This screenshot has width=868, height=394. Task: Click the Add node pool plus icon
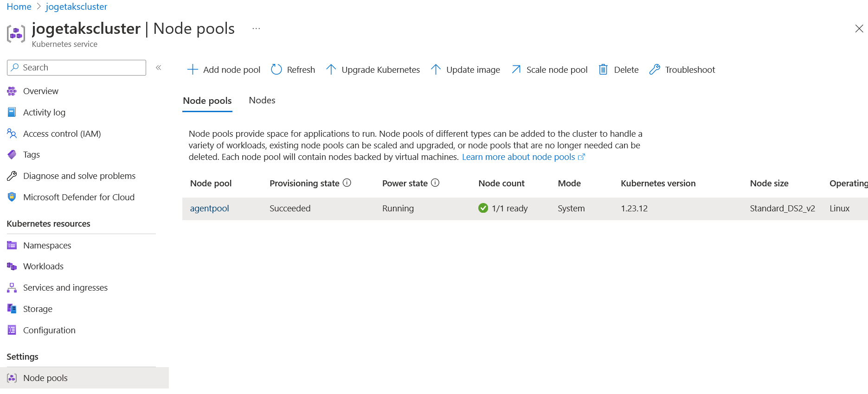(193, 70)
